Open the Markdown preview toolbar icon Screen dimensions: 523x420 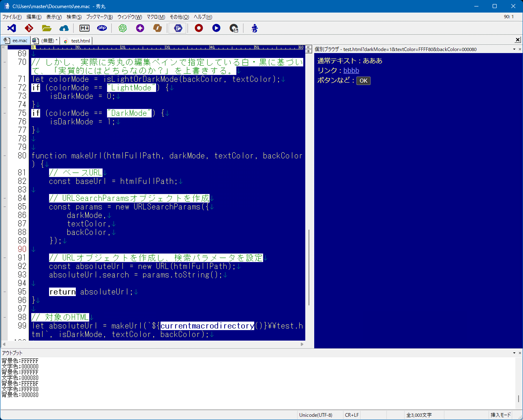point(84,28)
